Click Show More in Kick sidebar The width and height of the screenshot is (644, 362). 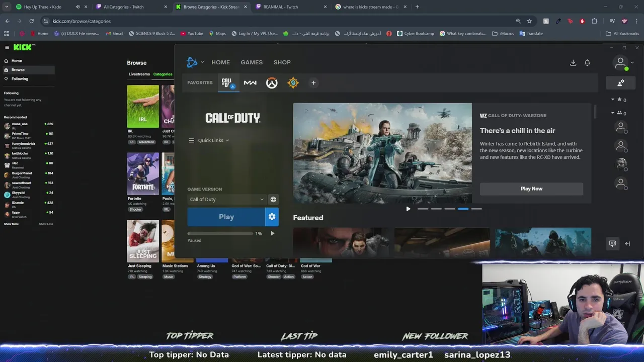[x=11, y=224]
